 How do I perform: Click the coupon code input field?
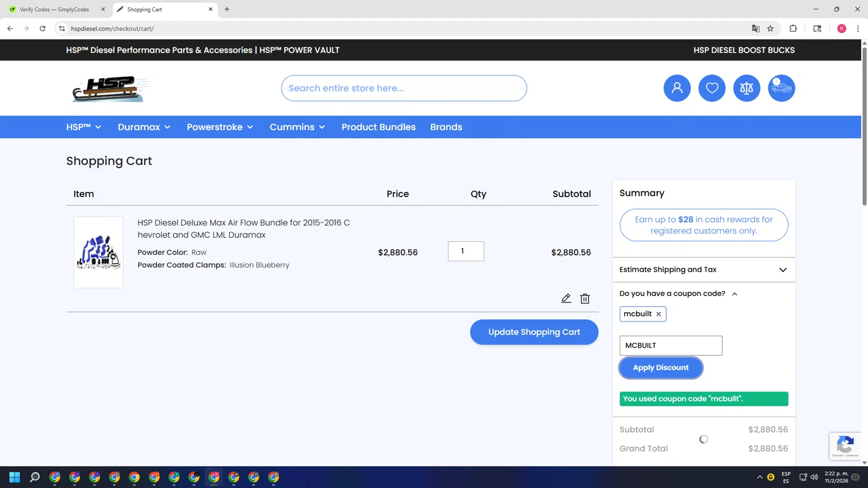coord(671,345)
